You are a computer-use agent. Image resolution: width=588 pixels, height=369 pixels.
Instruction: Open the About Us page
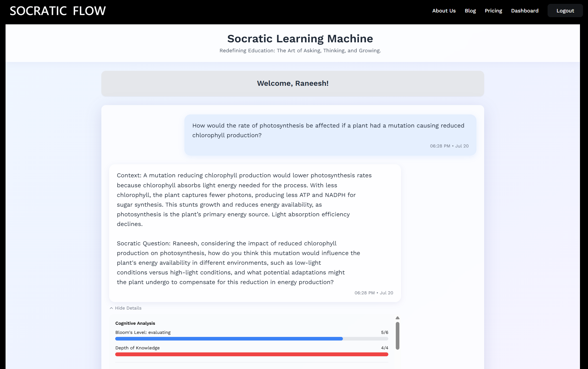click(444, 11)
